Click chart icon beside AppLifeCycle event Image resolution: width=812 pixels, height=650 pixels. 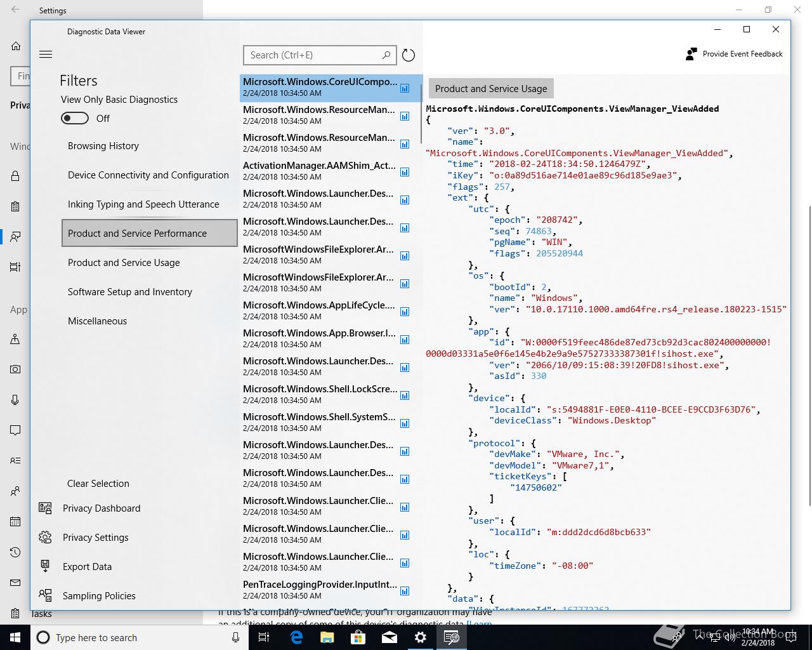tap(405, 312)
